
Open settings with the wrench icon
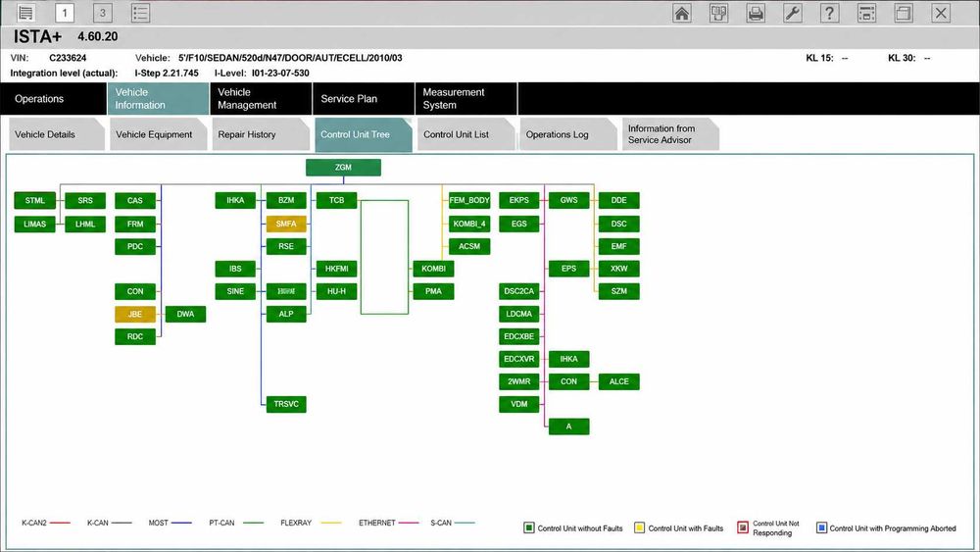(793, 13)
